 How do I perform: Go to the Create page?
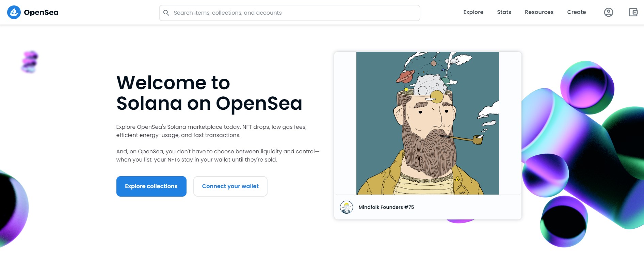pyautogui.click(x=576, y=12)
